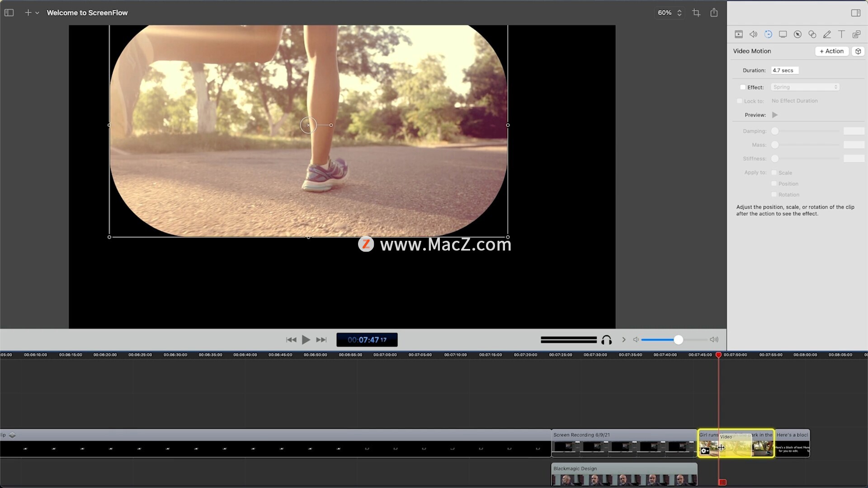Open the Audio properties tab

click(753, 34)
